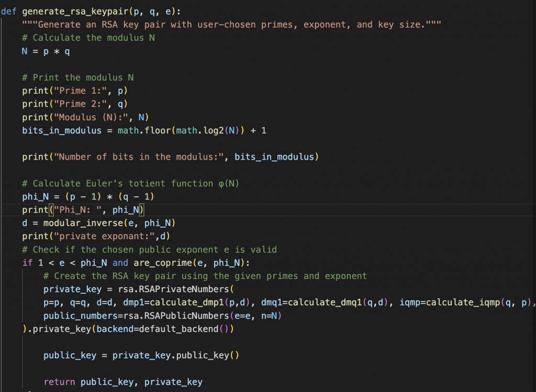Click the "N = p * q" assignment line
Screen dimensions: 536x392
[x=46, y=51]
